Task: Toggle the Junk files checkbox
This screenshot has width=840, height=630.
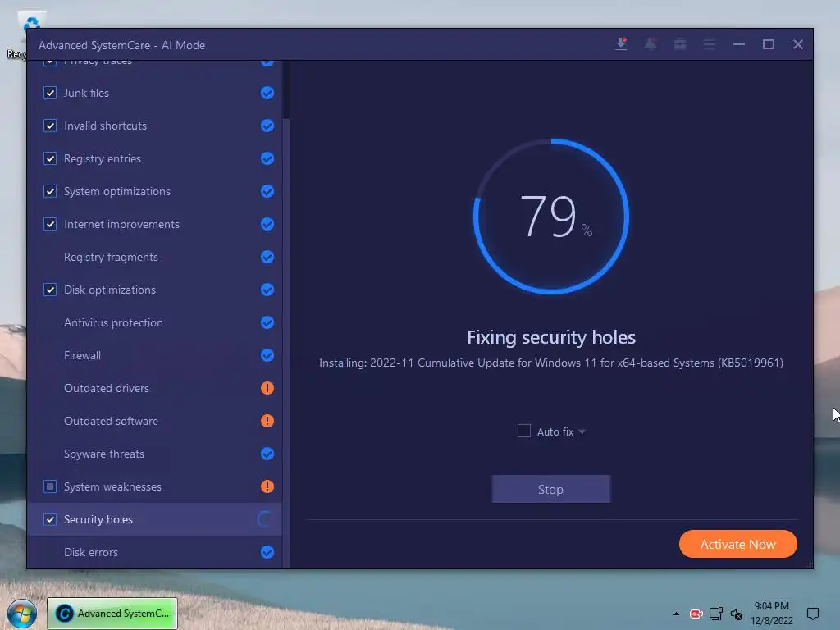Action: tap(50, 93)
